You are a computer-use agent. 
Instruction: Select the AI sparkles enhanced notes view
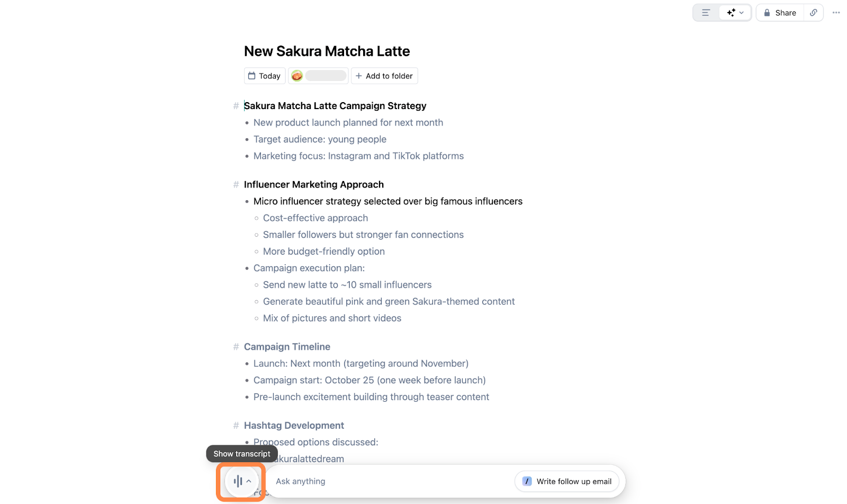(x=731, y=13)
